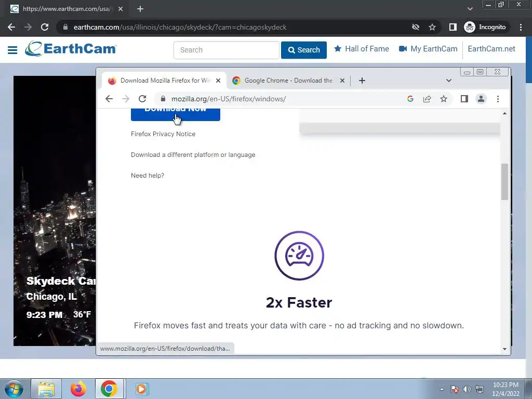Click the EarthCam Search text field
Screen dimensions: 532x399
pyautogui.click(x=227, y=50)
